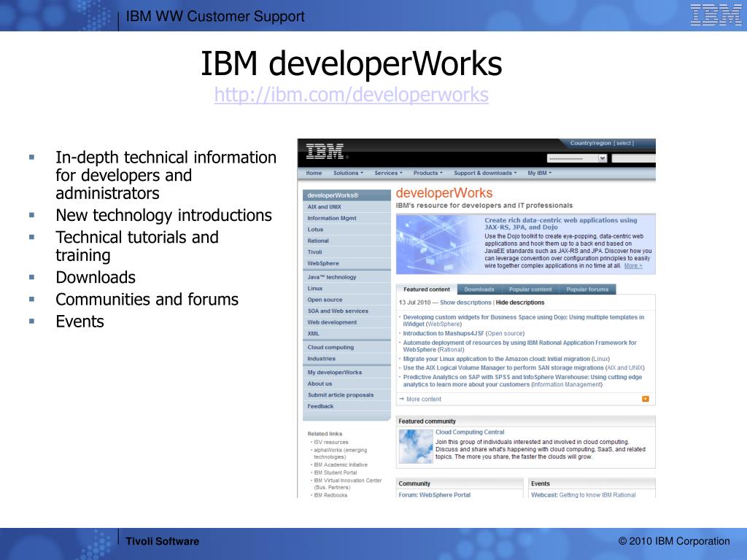The image size is (747, 560).
Task: Click the search input field in header
Action: (634, 158)
